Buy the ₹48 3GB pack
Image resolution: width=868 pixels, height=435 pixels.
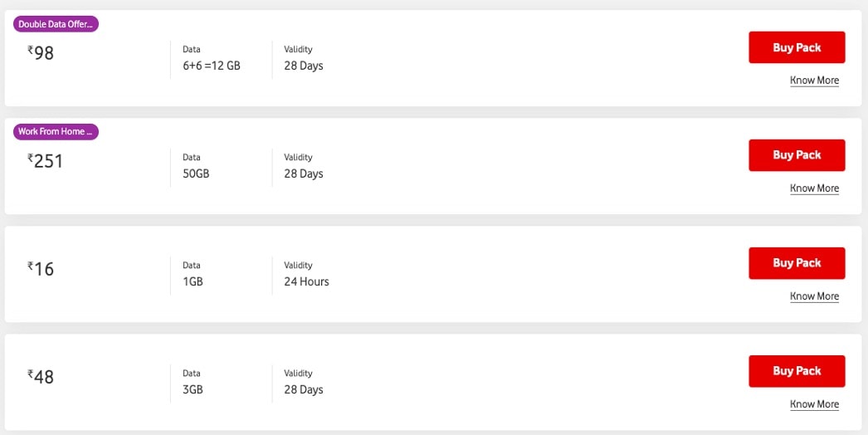coord(797,371)
